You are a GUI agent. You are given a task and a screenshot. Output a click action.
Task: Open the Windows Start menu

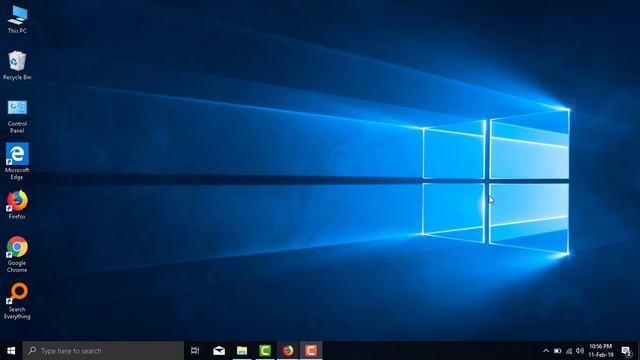point(11,351)
